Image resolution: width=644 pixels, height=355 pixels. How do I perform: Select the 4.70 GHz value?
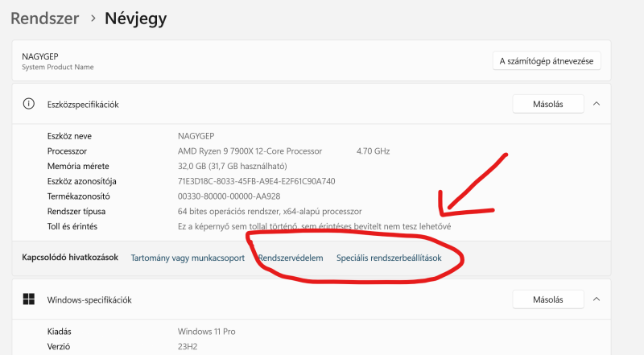pos(373,151)
